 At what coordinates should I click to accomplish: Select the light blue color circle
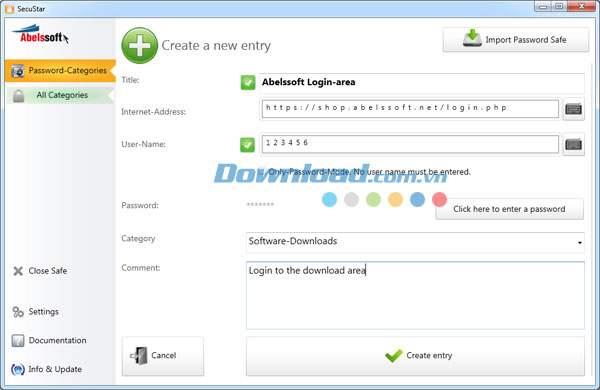329,199
